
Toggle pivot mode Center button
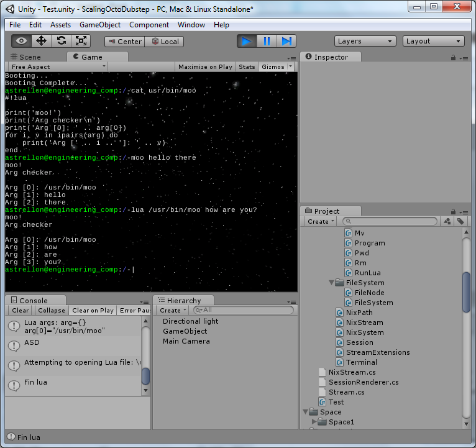click(x=125, y=42)
